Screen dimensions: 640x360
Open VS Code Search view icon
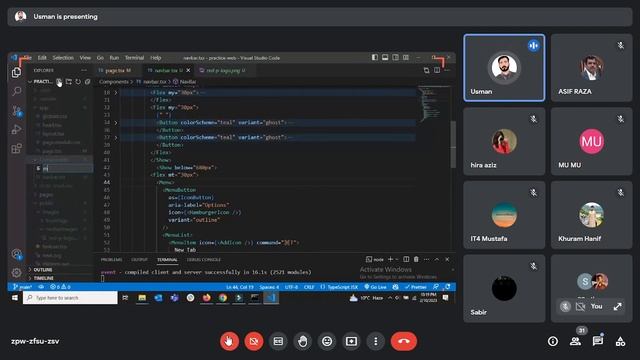point(16,91)
